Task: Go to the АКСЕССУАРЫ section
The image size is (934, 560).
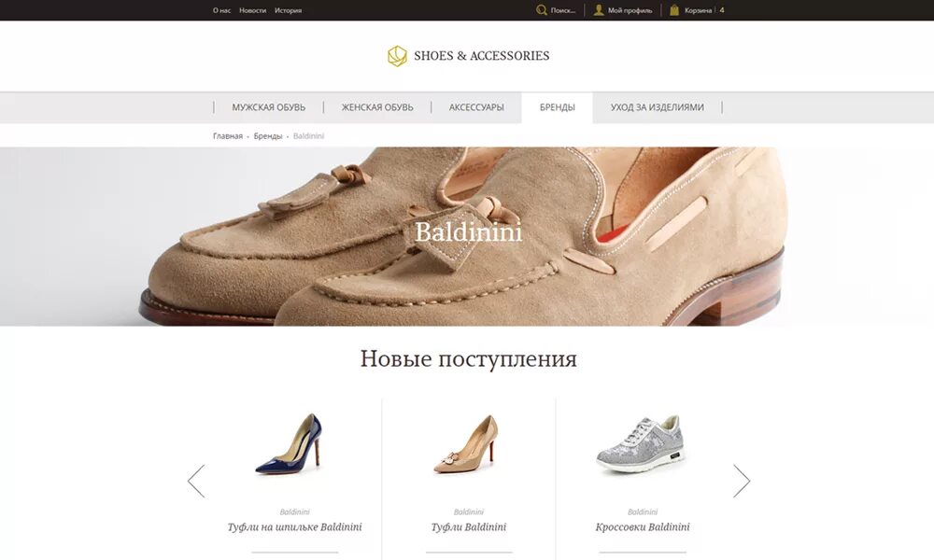Action: tap(476, 107)
